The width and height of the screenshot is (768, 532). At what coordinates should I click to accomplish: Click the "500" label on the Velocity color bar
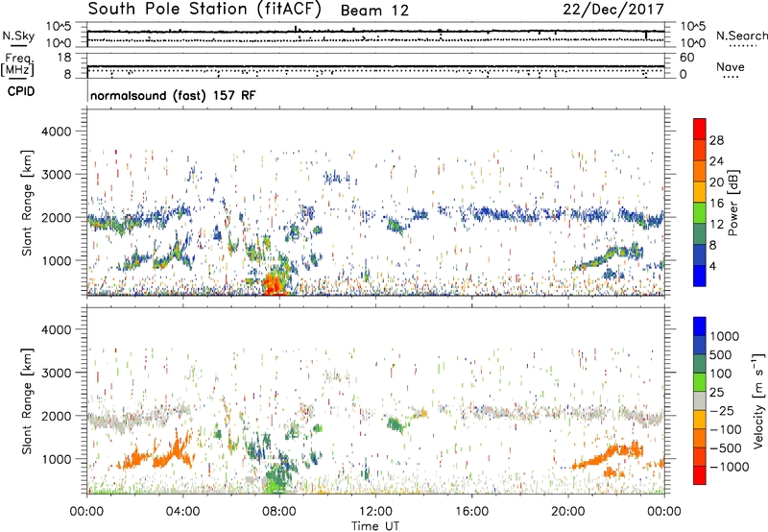pyautogui.click(x=719, y=355)
